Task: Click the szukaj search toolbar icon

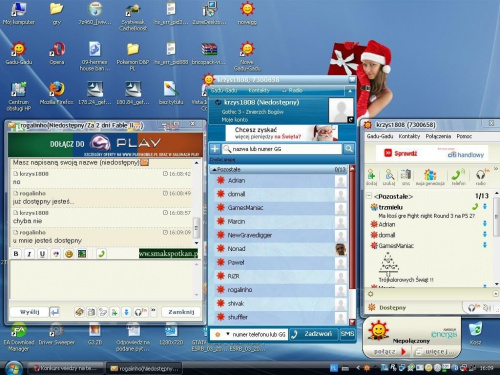Action: pyautogui.click(x=389, y=177)
